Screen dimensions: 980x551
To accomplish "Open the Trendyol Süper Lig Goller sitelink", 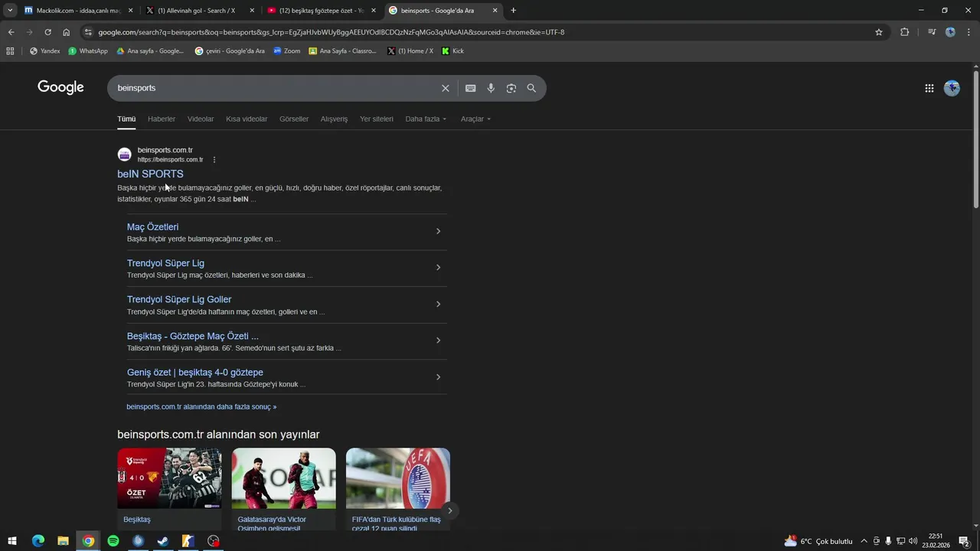I will point(179,299).
